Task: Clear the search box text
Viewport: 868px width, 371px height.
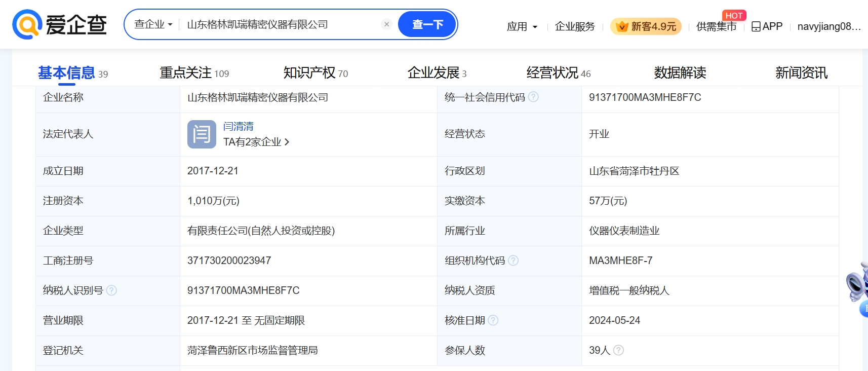Action: 386,24
